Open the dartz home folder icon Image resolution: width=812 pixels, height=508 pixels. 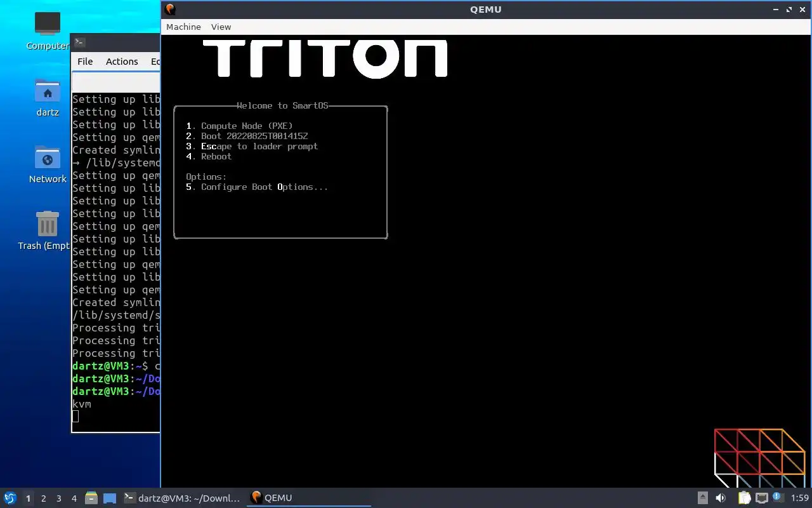click(x=48, y=98)
